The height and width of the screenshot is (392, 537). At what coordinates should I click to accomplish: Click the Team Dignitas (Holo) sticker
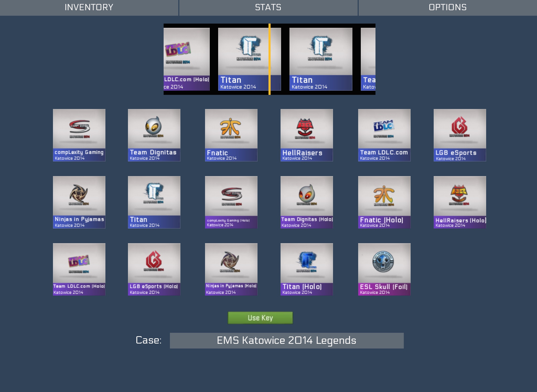307,202
